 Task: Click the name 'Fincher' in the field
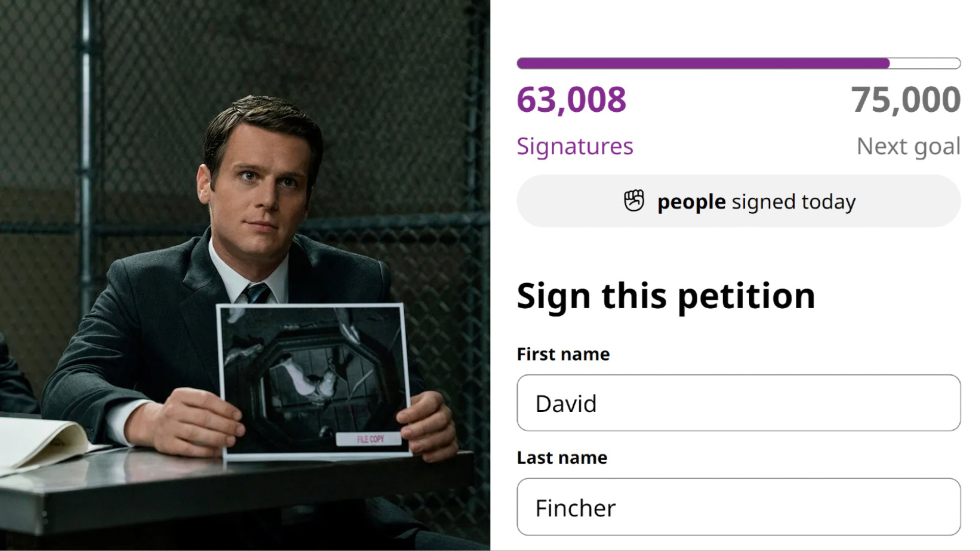coord(575,507)
